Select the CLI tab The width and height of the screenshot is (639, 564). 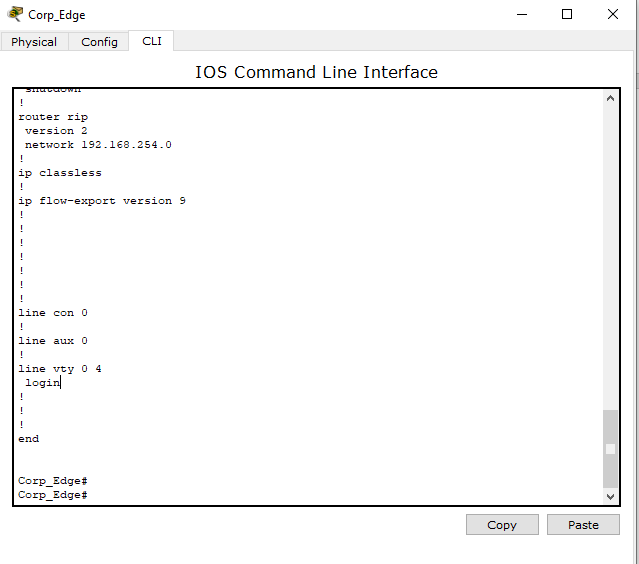point(151,41)
